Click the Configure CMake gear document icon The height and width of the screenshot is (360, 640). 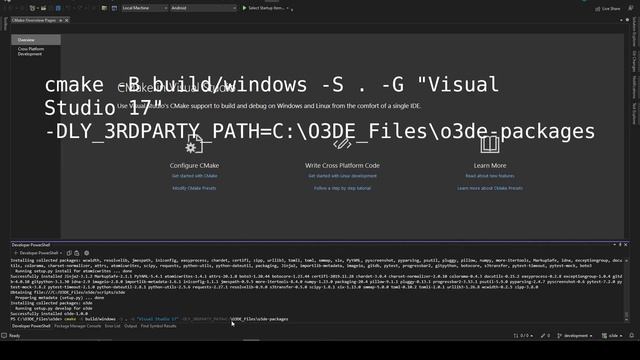pyautogui.click(x=194, y=145)
